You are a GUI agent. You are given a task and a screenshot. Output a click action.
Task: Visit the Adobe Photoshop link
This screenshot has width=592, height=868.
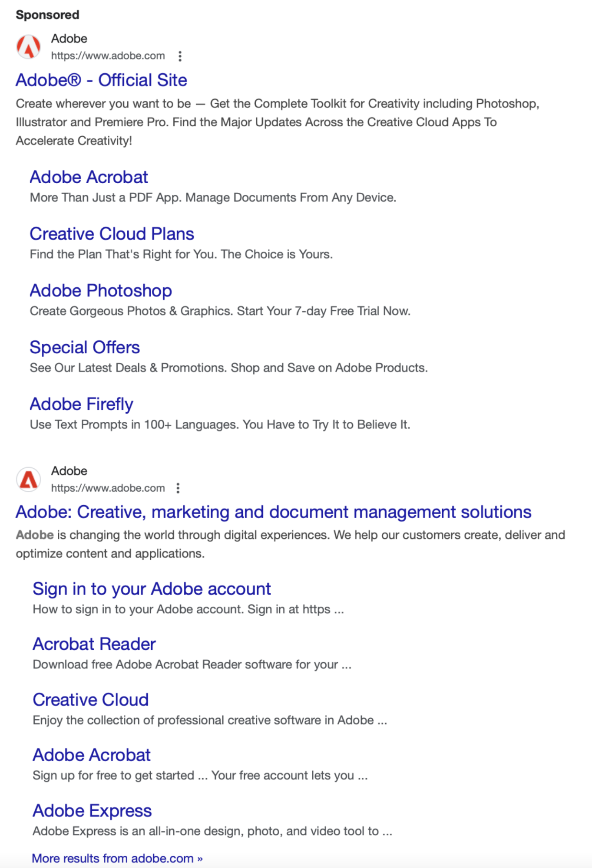pyautogui.click(x=101, y=291)
